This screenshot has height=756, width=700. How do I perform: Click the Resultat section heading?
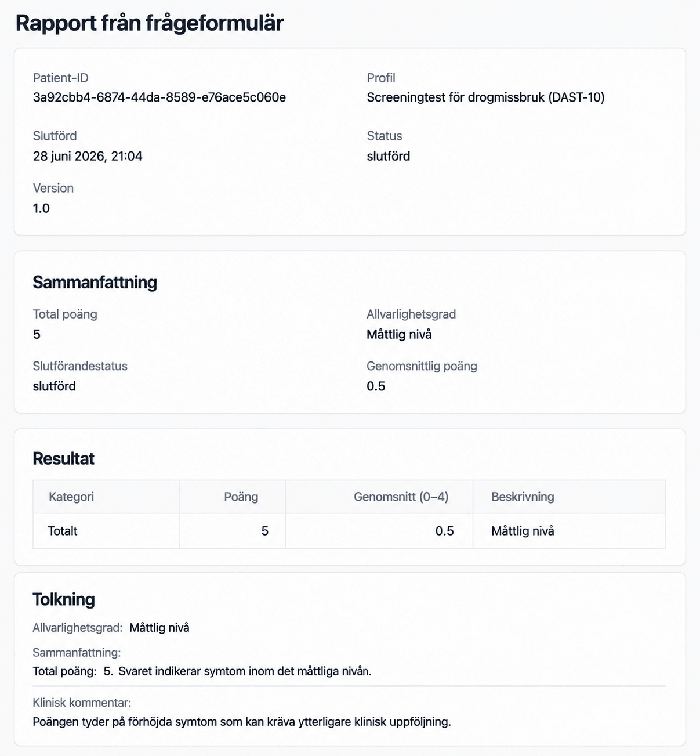click(64, 458)
